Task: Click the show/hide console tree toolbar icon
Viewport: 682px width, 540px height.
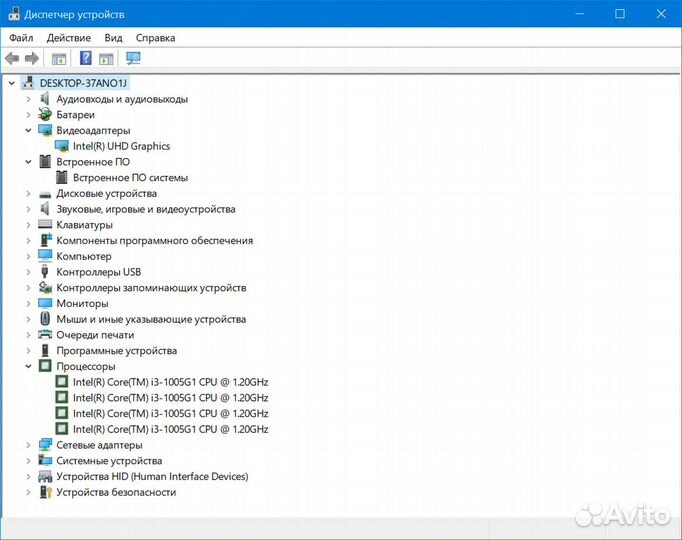Action: point(59,58)
